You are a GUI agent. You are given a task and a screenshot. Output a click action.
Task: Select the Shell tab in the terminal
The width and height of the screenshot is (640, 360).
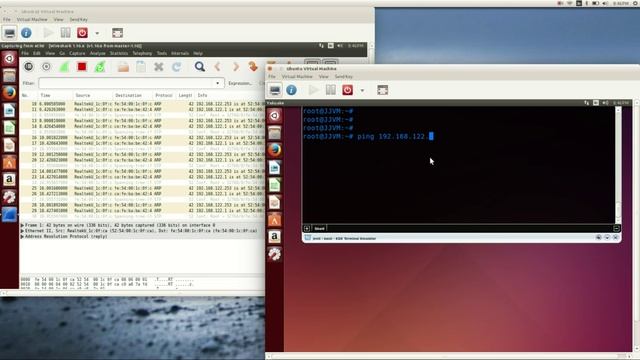pyautogui.click(x=319, y=229)
